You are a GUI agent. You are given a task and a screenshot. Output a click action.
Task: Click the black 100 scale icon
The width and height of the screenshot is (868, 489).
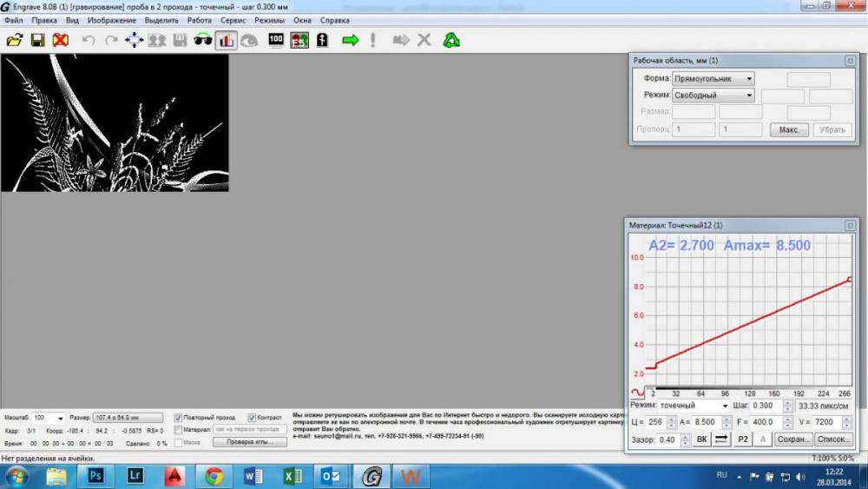pyautogui.click(x=276, y=40)
